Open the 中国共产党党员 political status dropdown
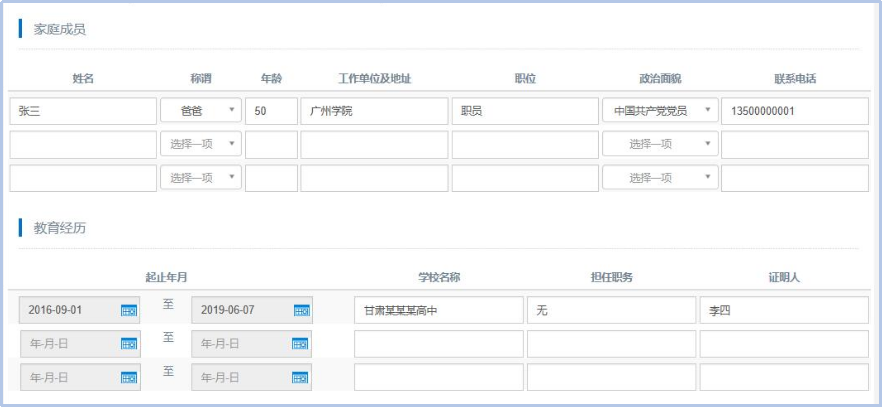The height and width of the screenshot is (407, 883). click(x=660, y=111)
